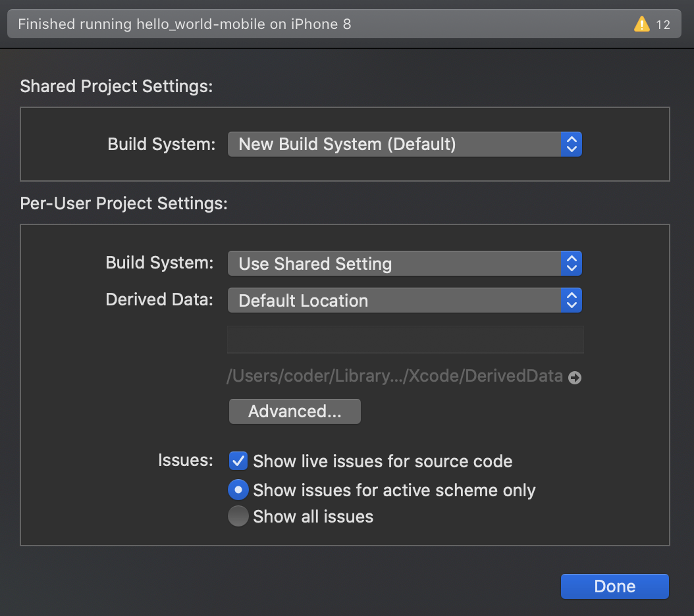Click the yellow warning triangle icon

point(641,25)
